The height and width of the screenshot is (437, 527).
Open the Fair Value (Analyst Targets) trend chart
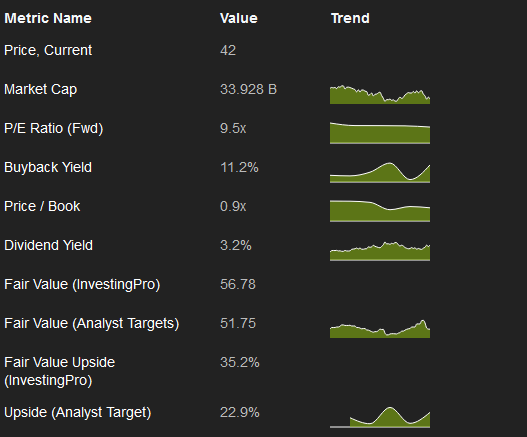coord(380,329)
